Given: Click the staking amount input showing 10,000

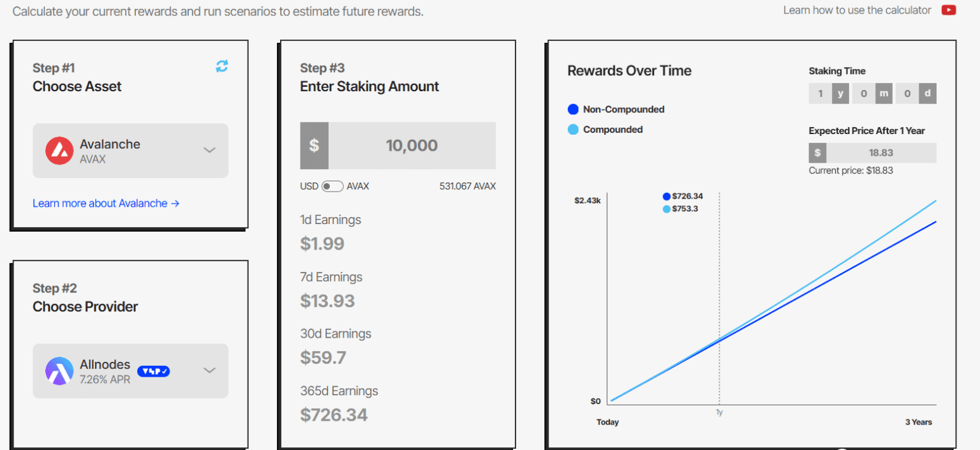Looking at the screenshot, I should (x=412, y=145).
